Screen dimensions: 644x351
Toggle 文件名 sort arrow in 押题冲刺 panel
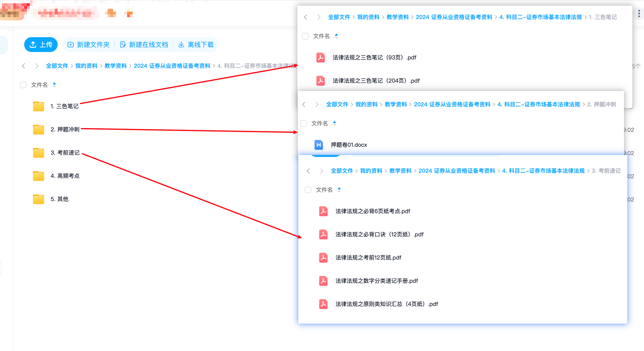pyautogui.click(x=335, y=123)
